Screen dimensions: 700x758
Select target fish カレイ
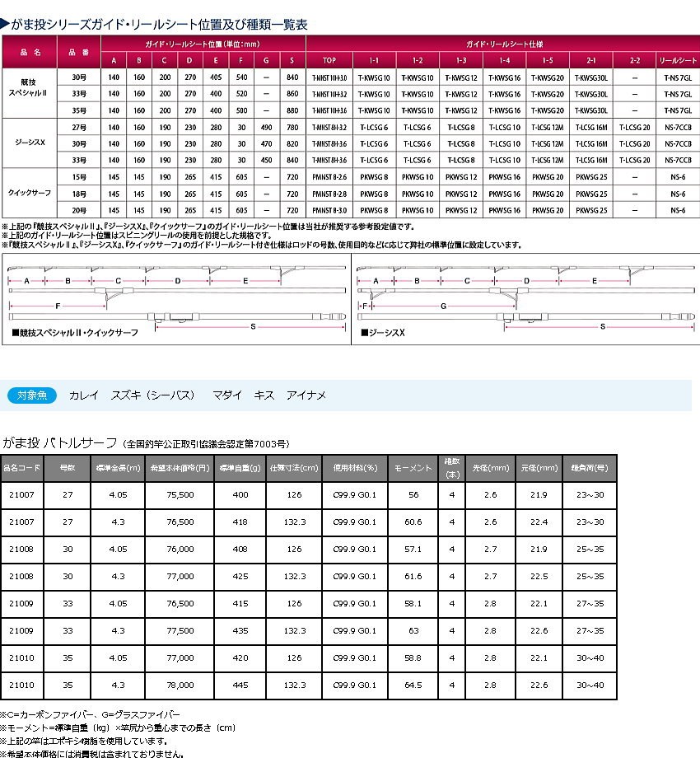coord(83,395)
